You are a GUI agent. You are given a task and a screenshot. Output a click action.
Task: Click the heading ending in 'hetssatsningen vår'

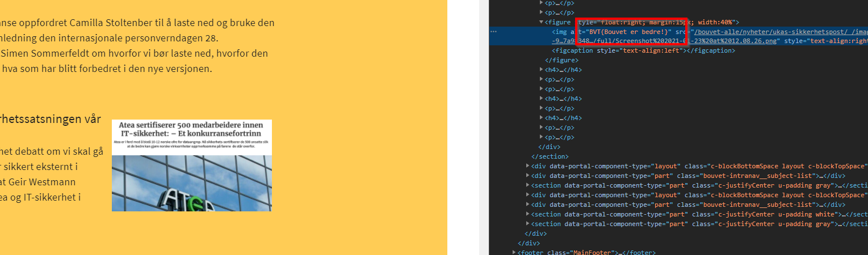[x=51, y=119]
